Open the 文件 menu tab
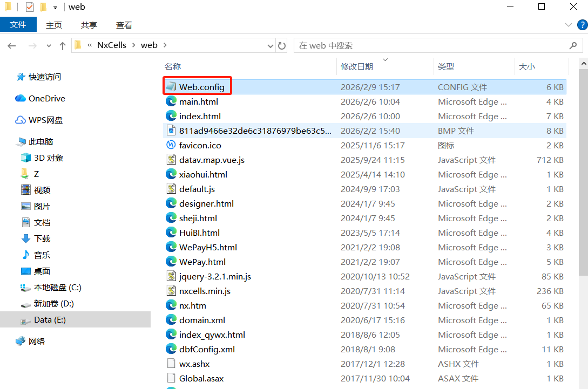This screenshot has height=389, width=588. [x=18, y=25]
